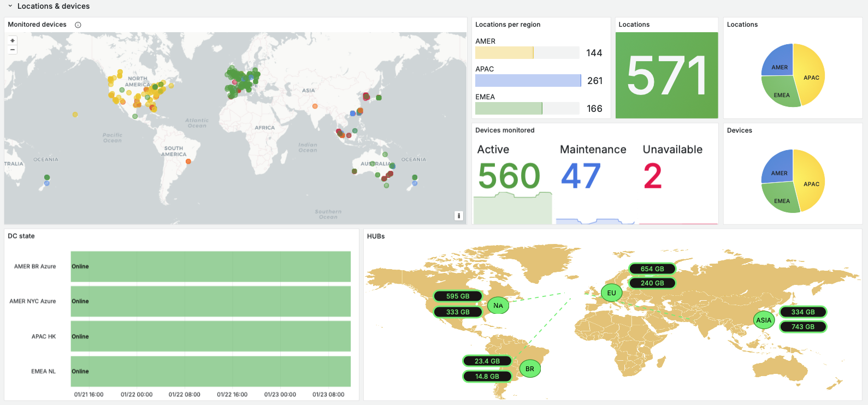Select the BR hub node
The image size is (868, 405).
click(x=529, y=369)
